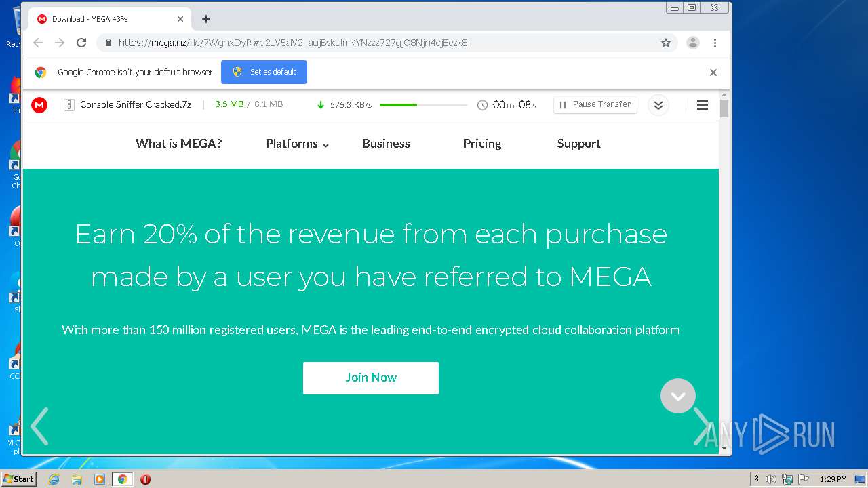The height and width of the screenshot is (488, 868).
Task: Show hidden tray icons arrow
Action: (x=757, y=479)
